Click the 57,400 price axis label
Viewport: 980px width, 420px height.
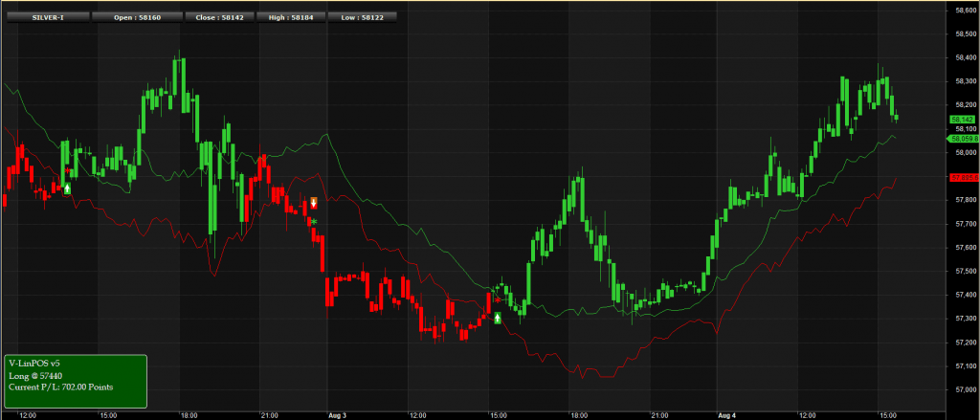click(x=965, y=295)
